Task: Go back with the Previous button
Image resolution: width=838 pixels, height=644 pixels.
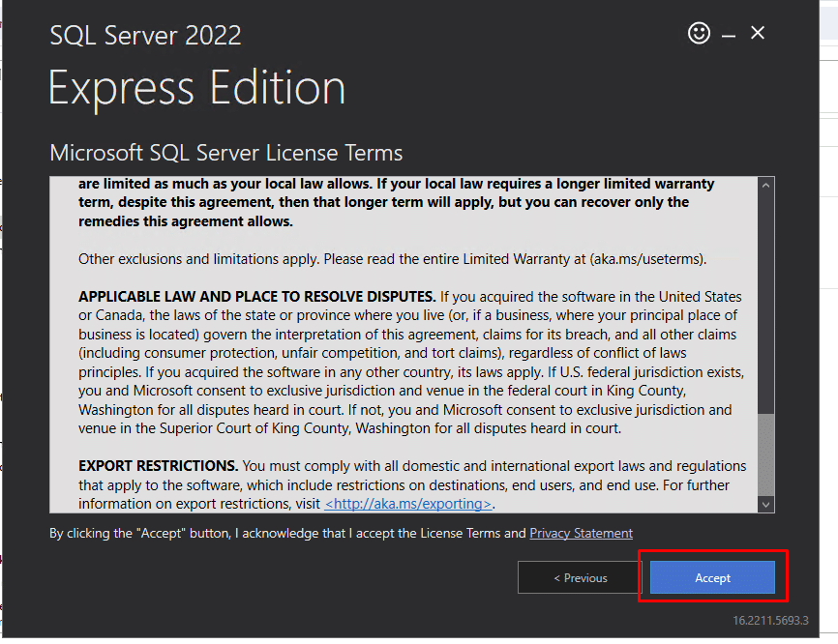Action: pyautogui.click(x=580, y=578)
